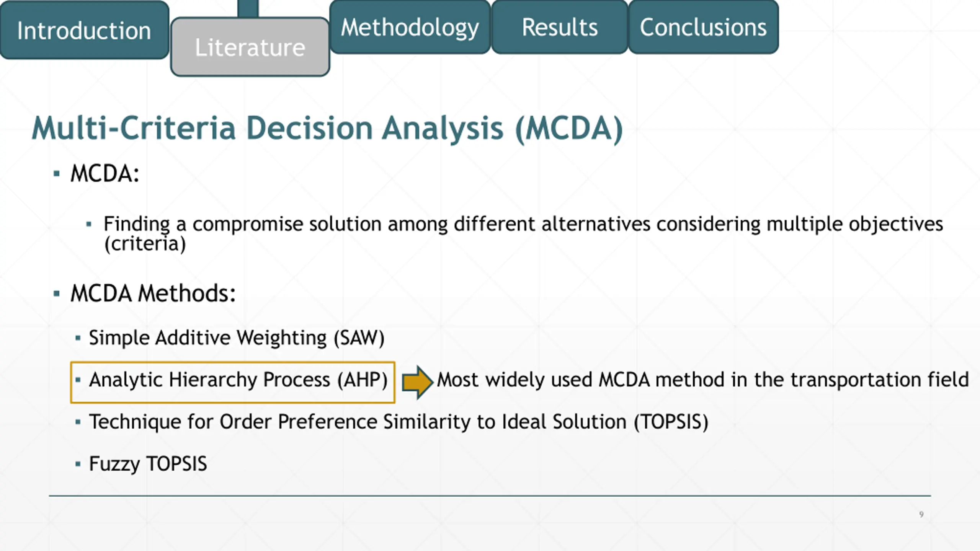The image size is (980, 551).
Task: Jump to the Conclusions tab
Action: pos(703,27)
